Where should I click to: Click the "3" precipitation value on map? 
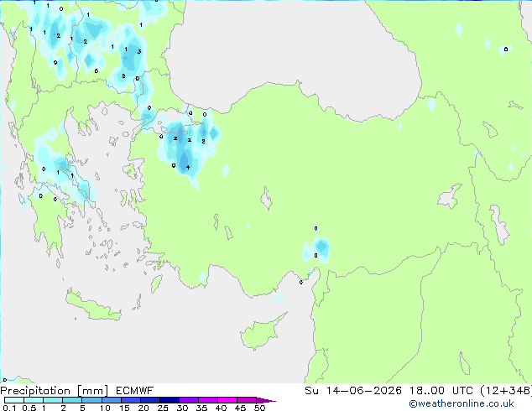139,51
